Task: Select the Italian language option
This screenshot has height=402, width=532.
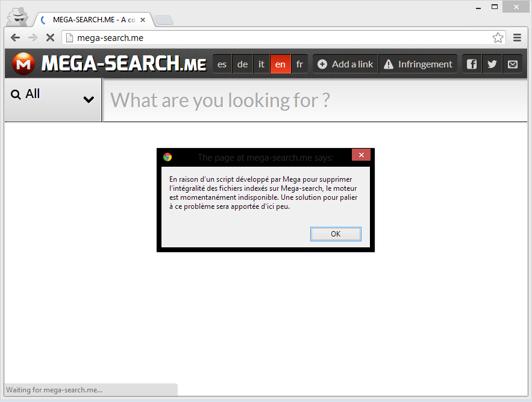Action: pos(261,64)
